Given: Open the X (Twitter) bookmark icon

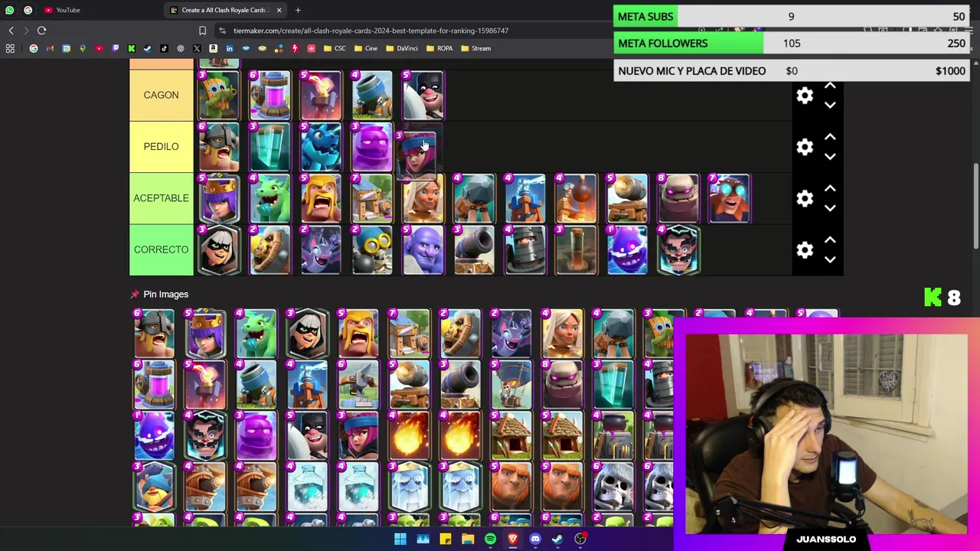Looking at the screenshot, I should coord(197,48).
